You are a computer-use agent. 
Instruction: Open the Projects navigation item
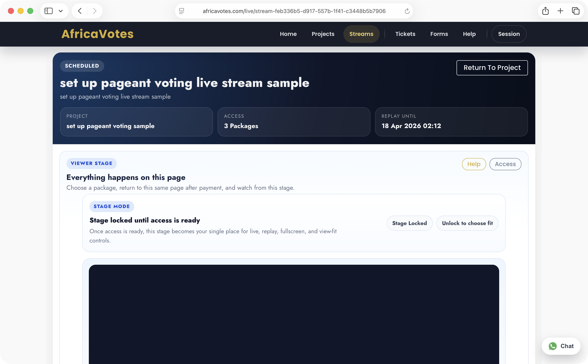[x=323, y=34]
